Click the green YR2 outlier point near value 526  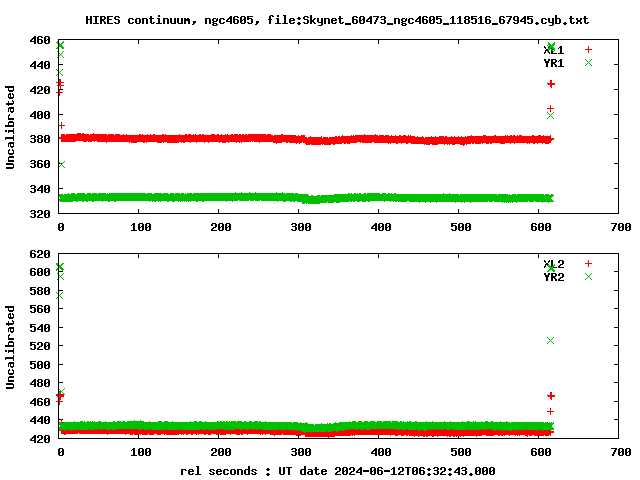pyautogui.click(x=550, y=340)
